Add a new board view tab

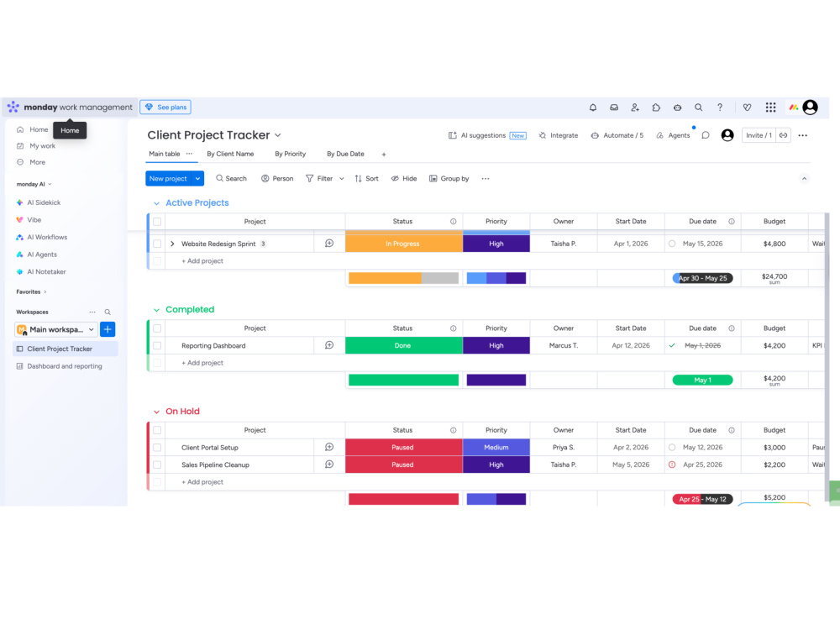tap(384, 155)
